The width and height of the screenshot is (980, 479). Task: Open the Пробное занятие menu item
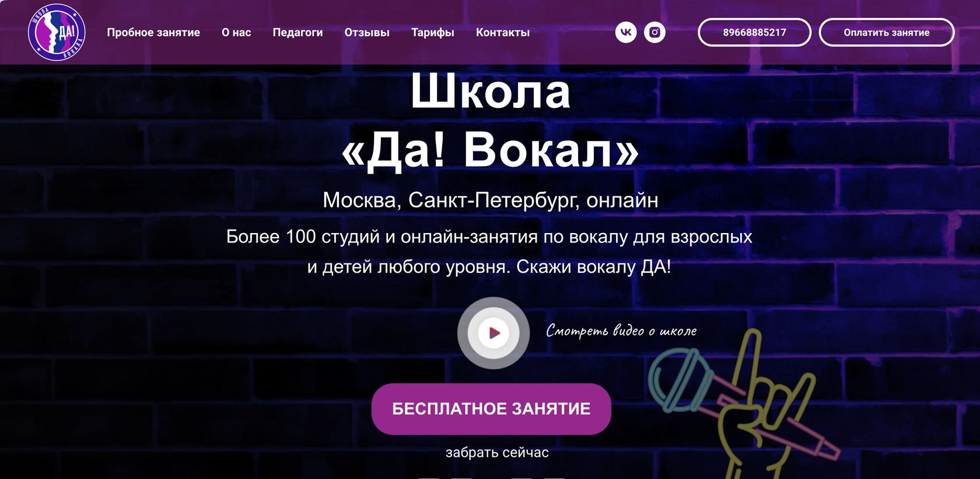(x=153, y=33)
